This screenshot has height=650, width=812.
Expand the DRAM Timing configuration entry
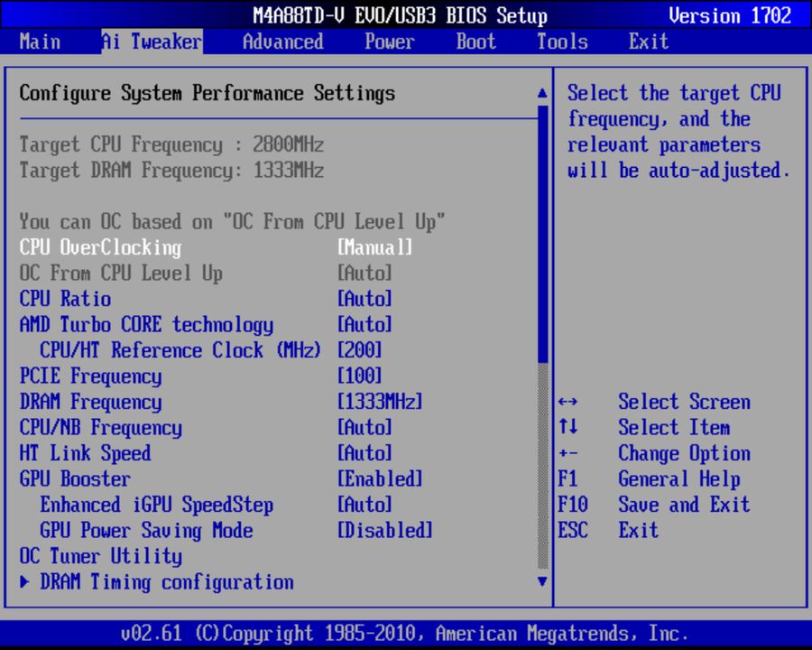(x=165, y=582)
